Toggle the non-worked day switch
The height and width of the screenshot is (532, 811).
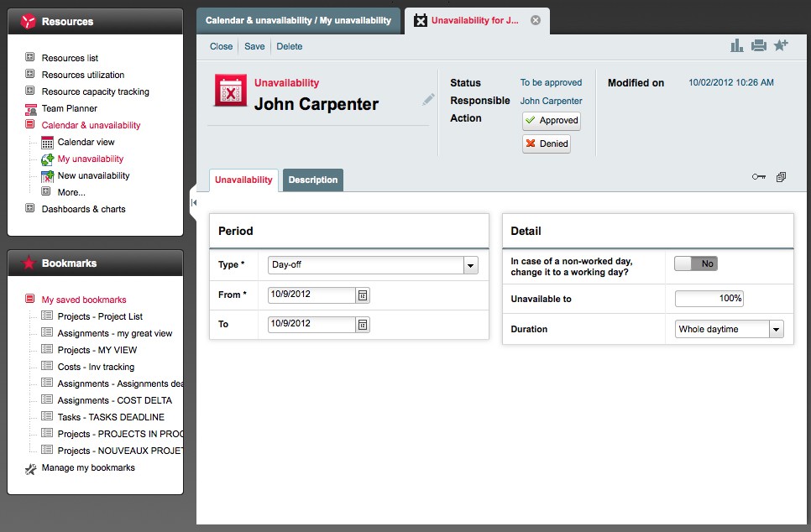[696, 263]
